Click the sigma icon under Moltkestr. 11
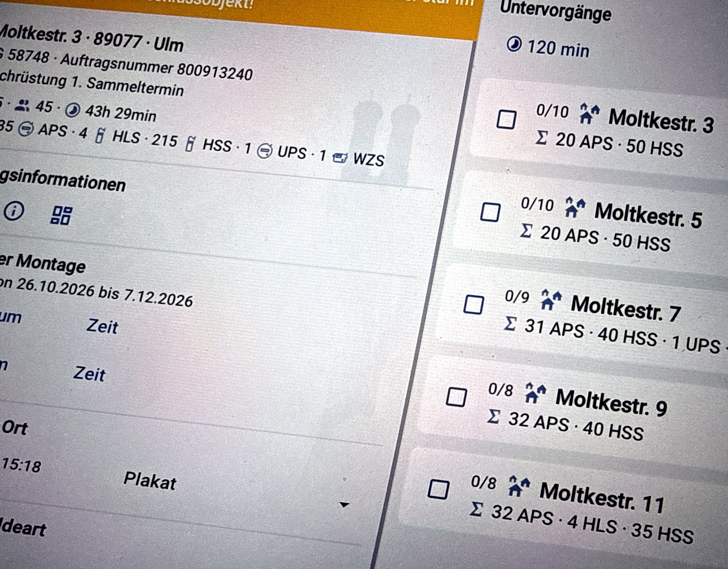The image size is (728, 569). (477, 509)
